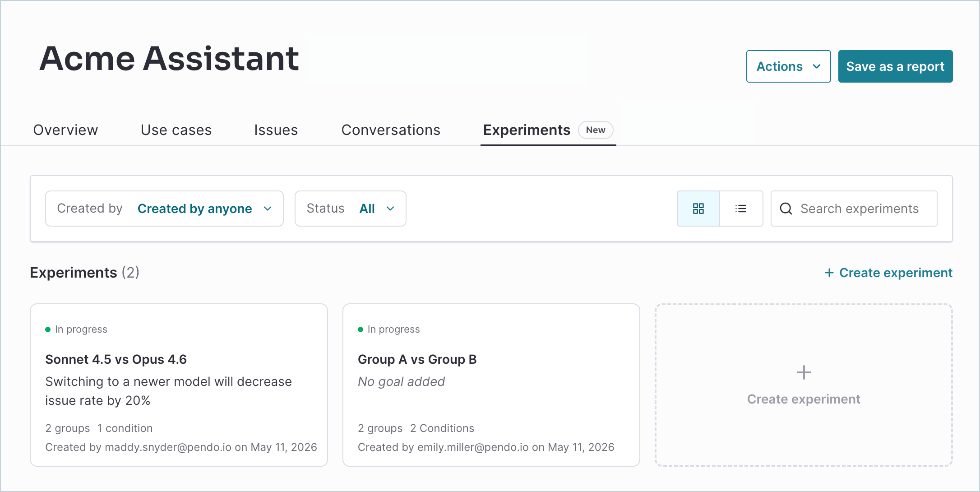Click the Acme Assistant title
Image resolution: width=980 pixels, height=492 pixels.
[x=169, y=59]
